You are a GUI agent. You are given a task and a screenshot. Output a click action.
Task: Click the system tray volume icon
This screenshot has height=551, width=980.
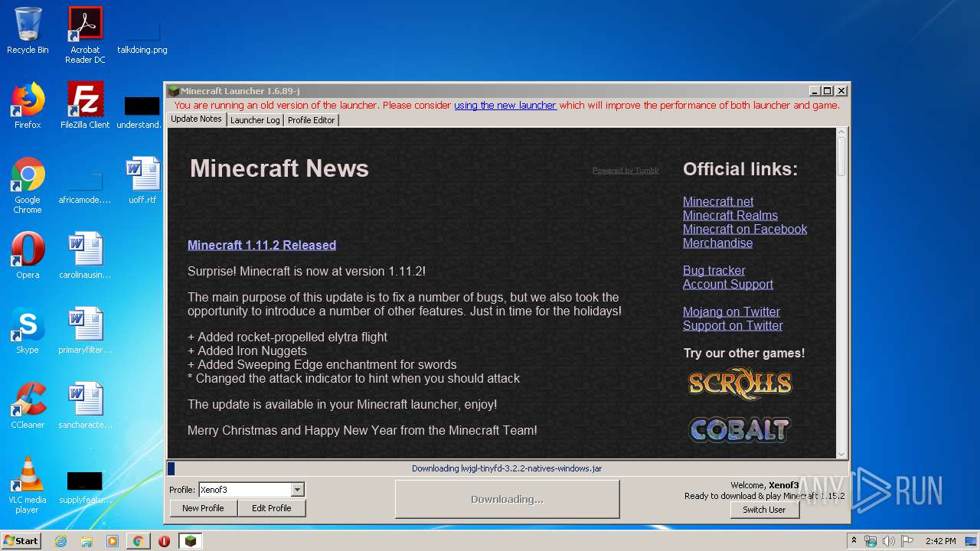888,541
